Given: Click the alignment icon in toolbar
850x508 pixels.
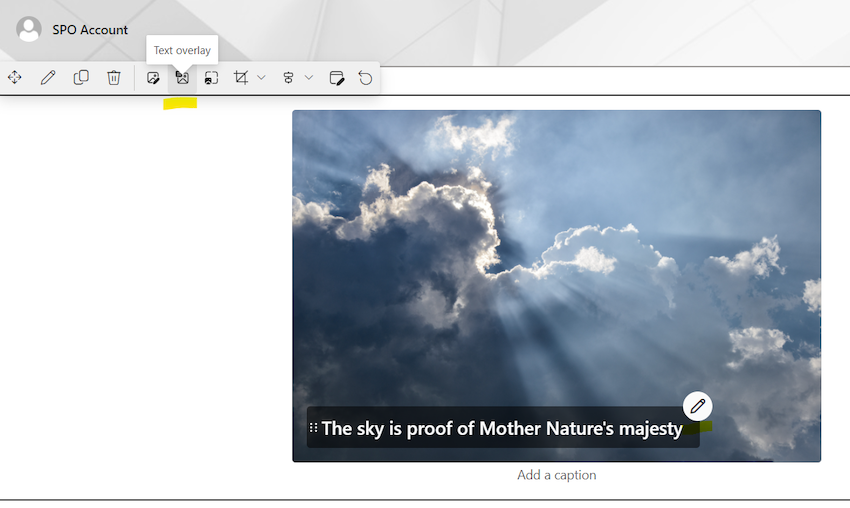Looking at the screenshot, I should tap(288, 78).
